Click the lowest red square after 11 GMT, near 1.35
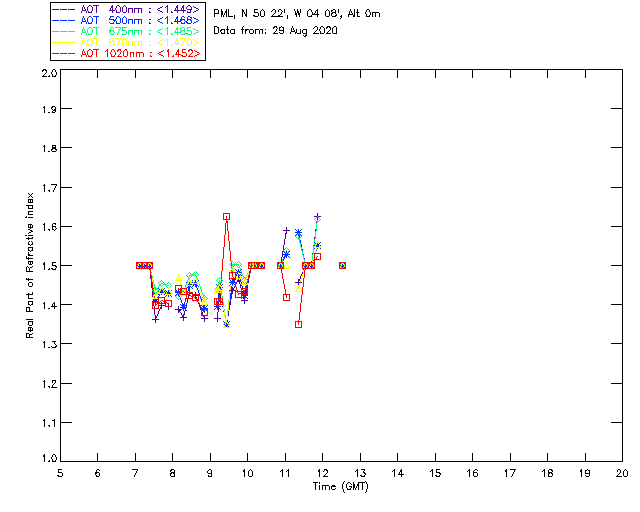Screen dimensions: 640x512 click(298, 325)
